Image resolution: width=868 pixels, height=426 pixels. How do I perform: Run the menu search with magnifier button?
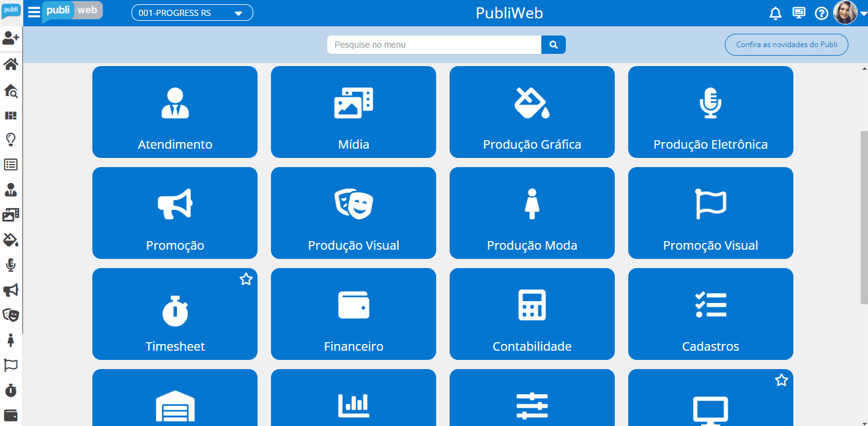554,45
